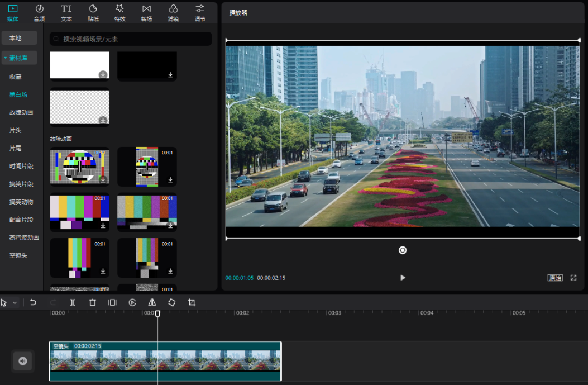The width and height of the screenshot is (588, 385).
Task: Click the search video scenes input field
Action: [x=134, y=39]
